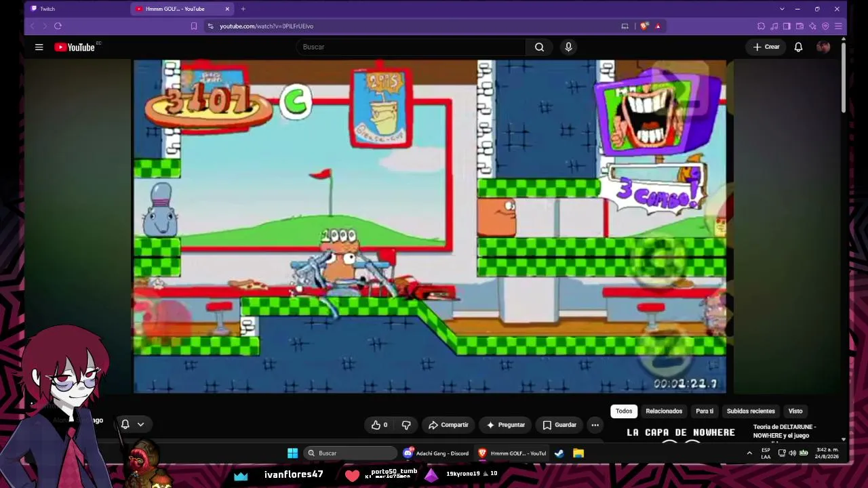The image size is (868, 488).
Task: Dislike the video with thumbs down
Action: (x=406, y=425)
